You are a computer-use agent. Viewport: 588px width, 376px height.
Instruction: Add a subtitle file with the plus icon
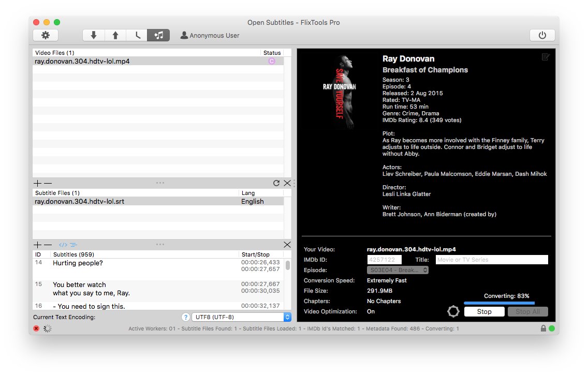tap(37, 245)
